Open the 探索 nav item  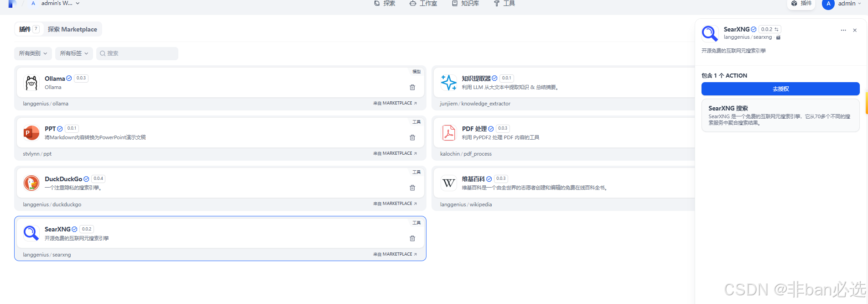pyautogui.click(x=385, y=3)
